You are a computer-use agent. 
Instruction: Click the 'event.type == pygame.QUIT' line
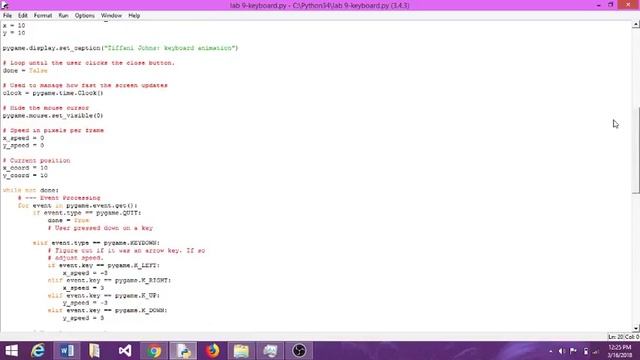click(87, 213)
